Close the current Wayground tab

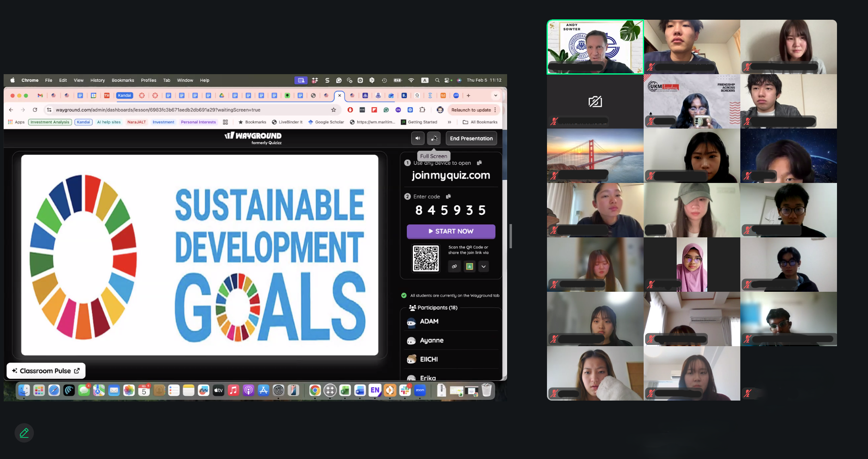tap(340, 96)
